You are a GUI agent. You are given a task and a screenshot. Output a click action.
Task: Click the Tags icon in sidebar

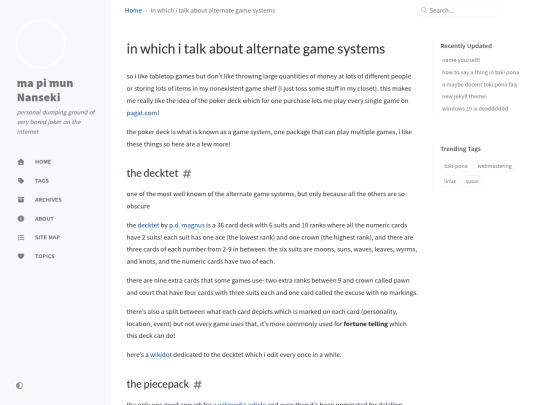point(21,181)
